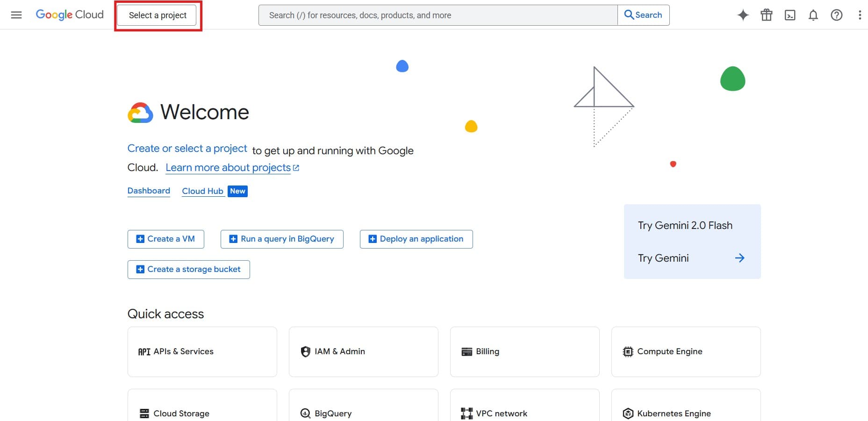Image resolution: width=868 pixels, height=421 pixels.
Task: Open the hamburger navigation menu
Action: coord(16,15)
